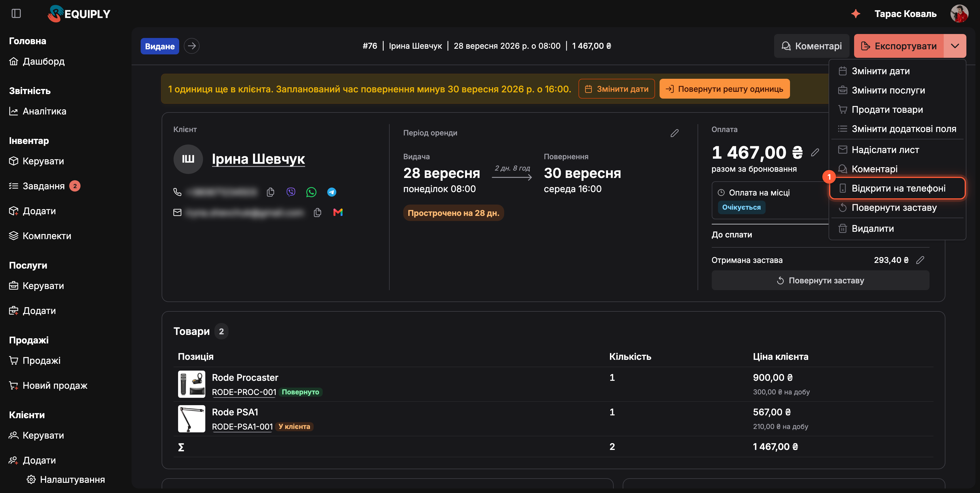Click the next status arrow icon
980x493 pixels.
192,46
